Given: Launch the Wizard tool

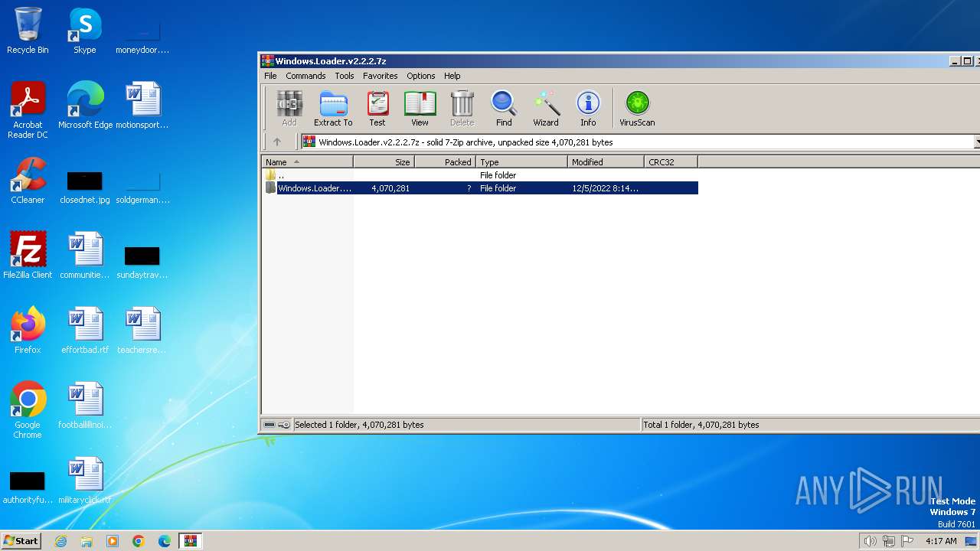Looking at the screenshot, I should point(546,108).
